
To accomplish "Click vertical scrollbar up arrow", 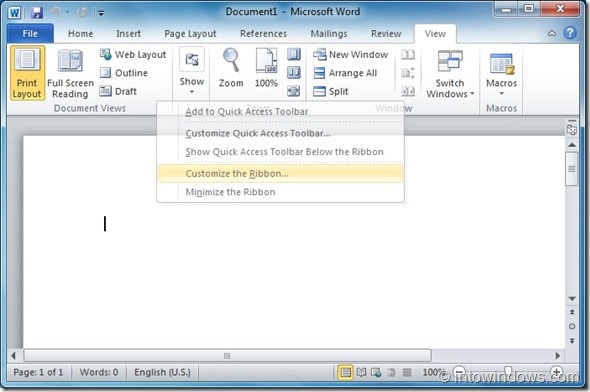I will point(572,145).
